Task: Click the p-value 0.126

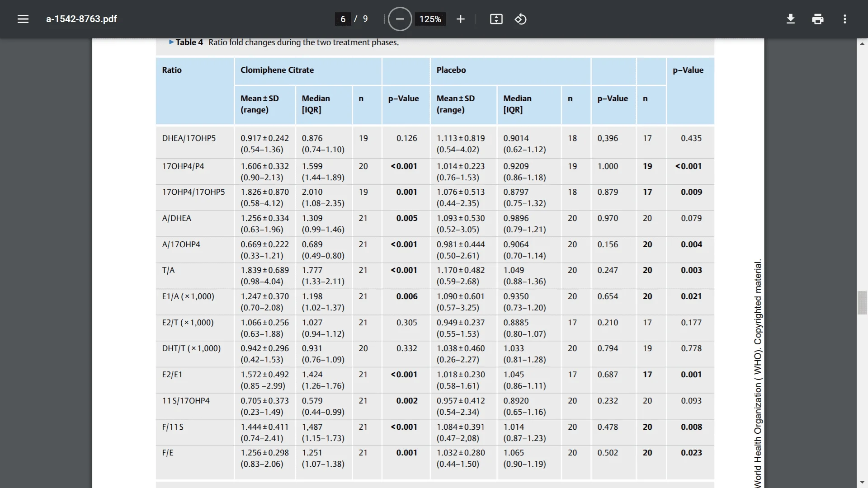Action: (x=407, y=138)
